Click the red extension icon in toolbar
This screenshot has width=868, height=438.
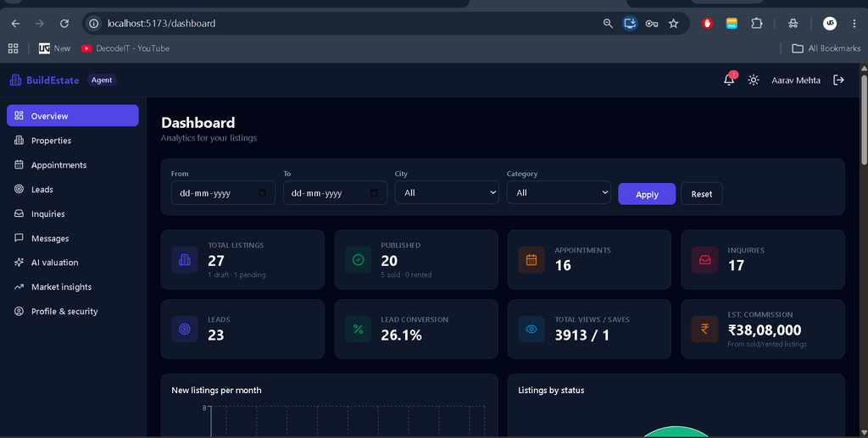tap(707, 23)
